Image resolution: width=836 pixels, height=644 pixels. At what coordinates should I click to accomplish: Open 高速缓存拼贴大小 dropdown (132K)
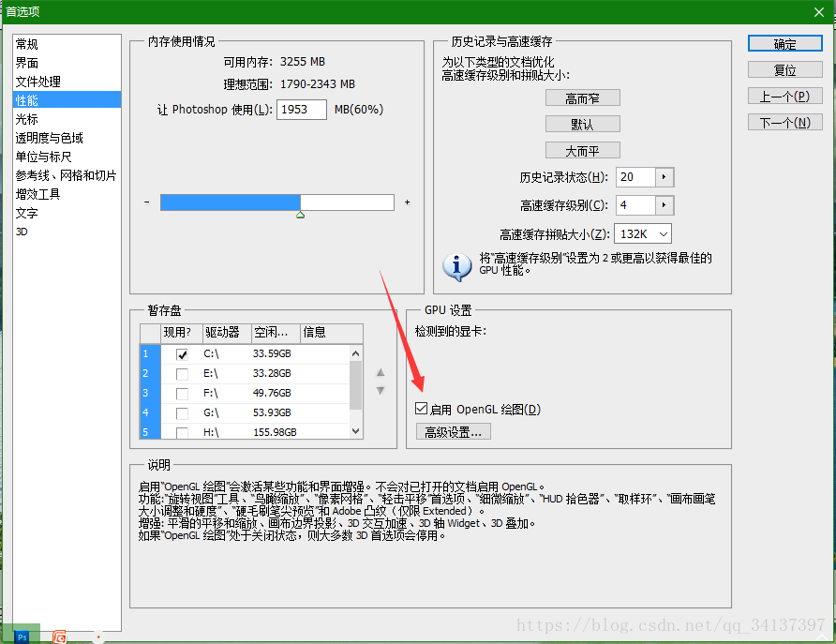[643, 234]
